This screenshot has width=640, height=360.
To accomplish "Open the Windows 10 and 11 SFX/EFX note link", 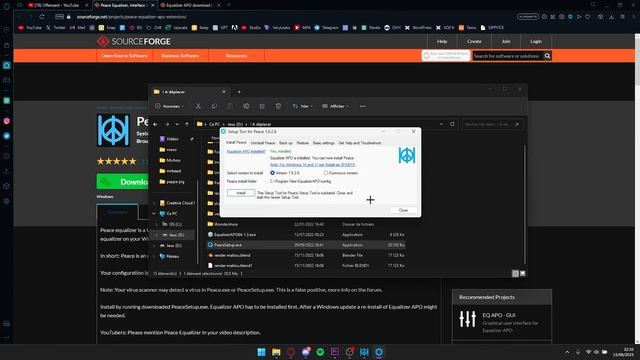I will [x=312, y=164].
